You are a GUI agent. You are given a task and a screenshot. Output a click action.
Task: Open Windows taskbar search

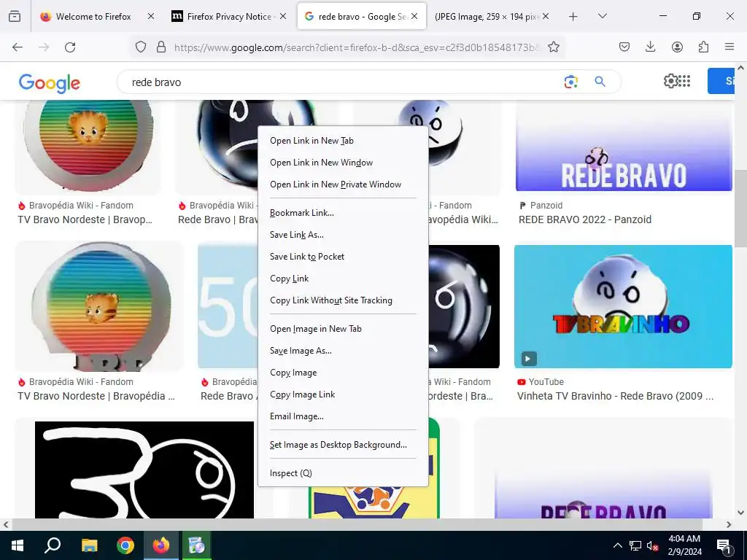tap(53, 545)
